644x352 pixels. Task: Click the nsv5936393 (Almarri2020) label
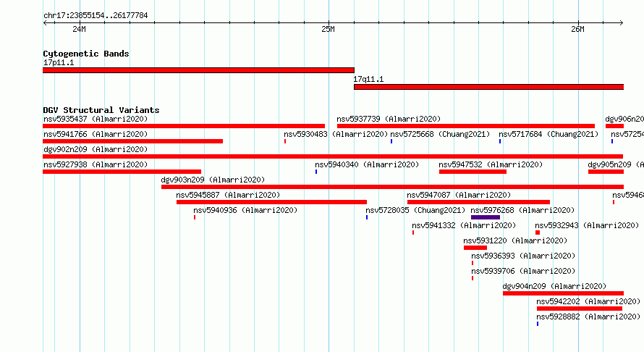523,256
